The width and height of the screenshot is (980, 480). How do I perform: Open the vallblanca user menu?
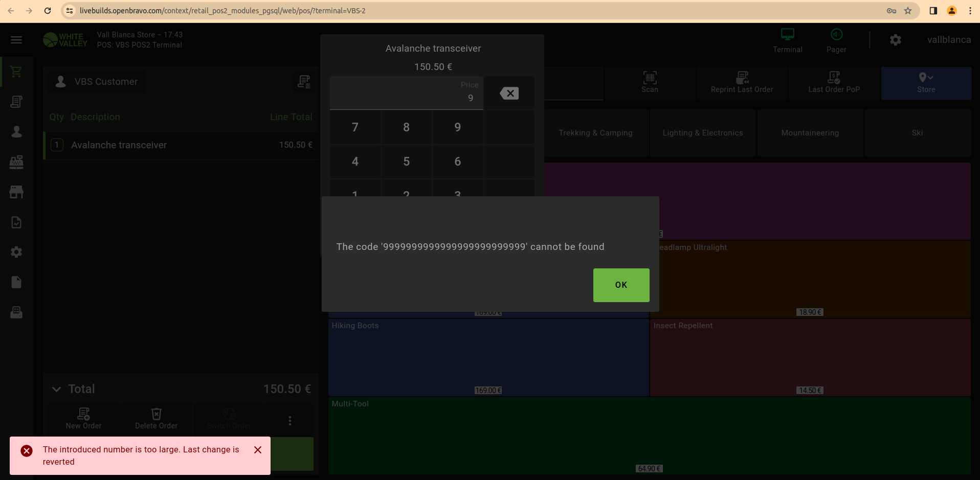coord(949,40)
